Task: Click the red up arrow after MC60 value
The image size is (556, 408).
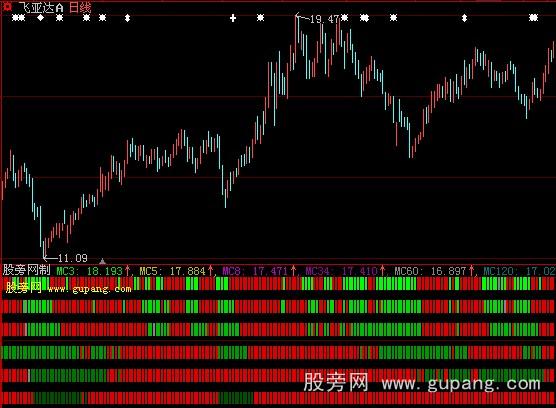Action: pos(472,271)
